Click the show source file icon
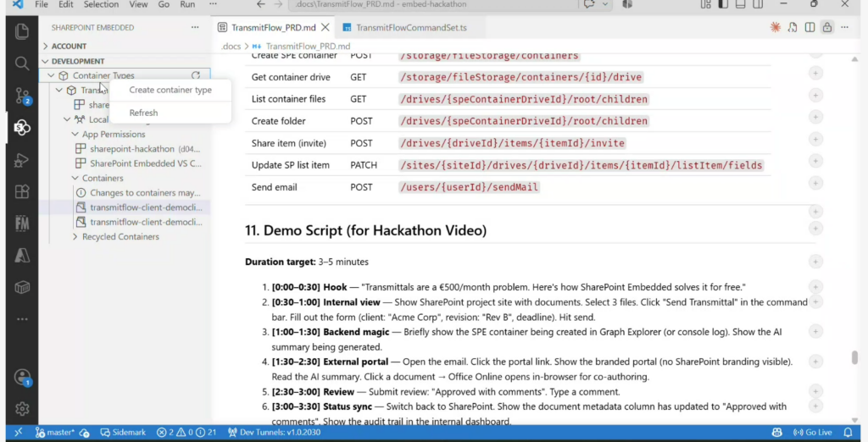This screenshot has width=868, height=442. tap(793, 27)
